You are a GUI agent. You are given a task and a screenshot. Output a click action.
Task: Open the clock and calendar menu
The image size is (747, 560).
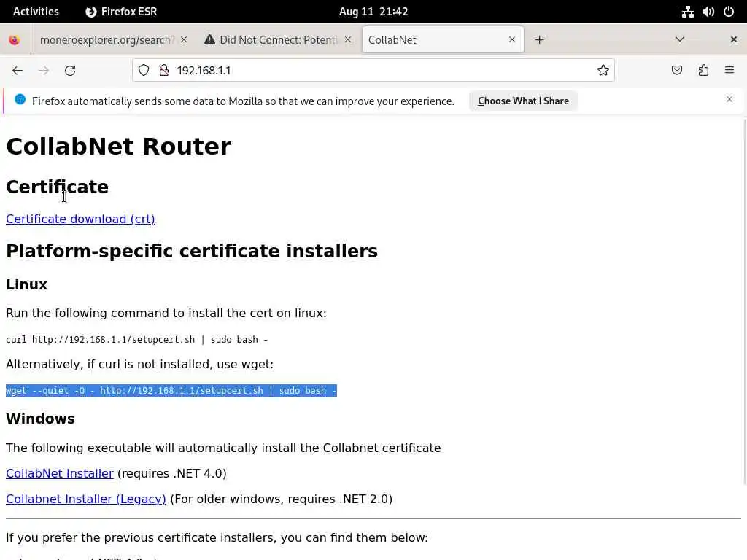373,12
